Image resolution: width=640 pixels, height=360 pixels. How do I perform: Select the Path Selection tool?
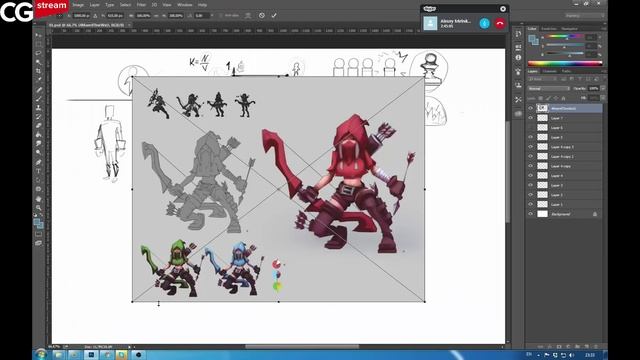38,180
